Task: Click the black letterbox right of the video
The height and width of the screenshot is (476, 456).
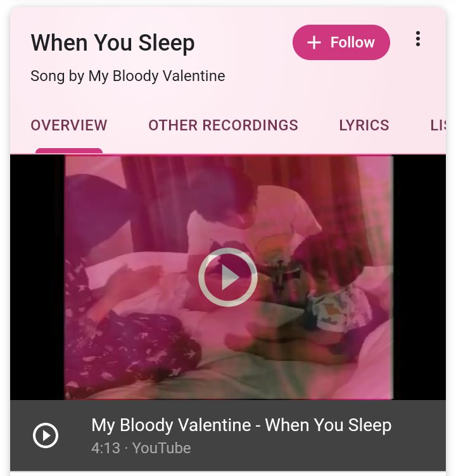Action: (419, 277)
